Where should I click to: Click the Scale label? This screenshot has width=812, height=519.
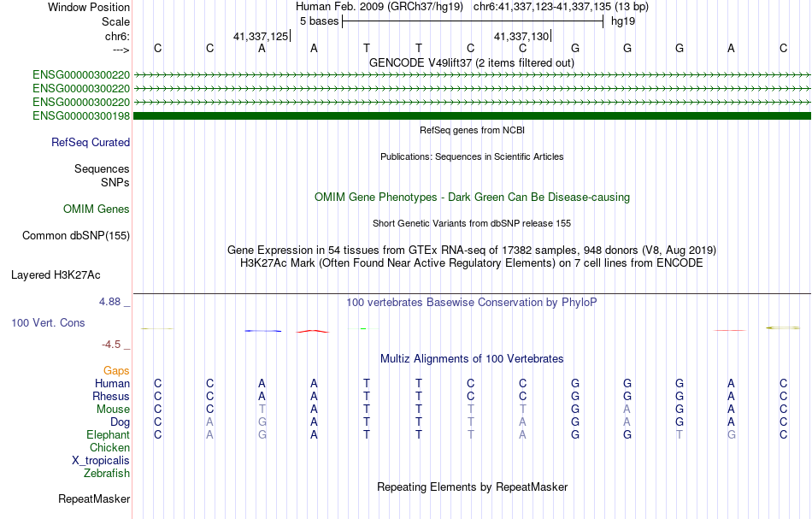[116, 21]
